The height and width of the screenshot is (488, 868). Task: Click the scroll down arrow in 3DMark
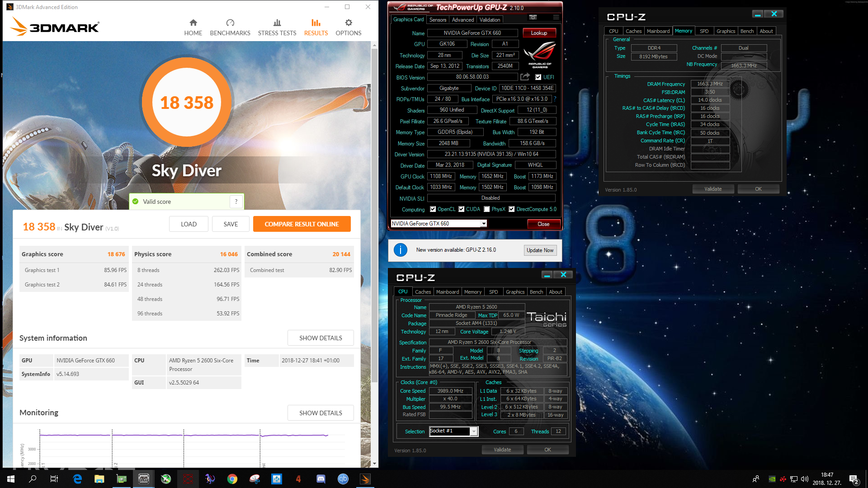pos(374,464)
